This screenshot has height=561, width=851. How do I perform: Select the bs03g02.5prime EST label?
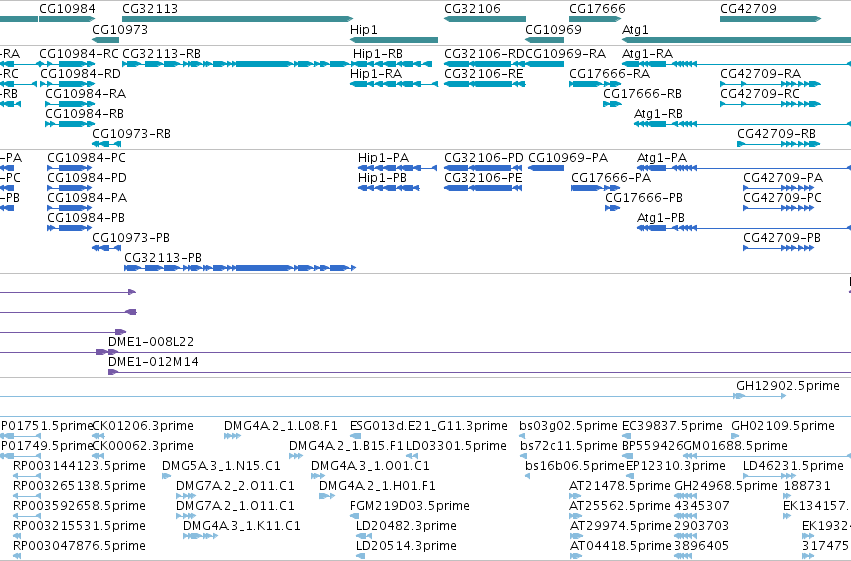pos(568,426)
